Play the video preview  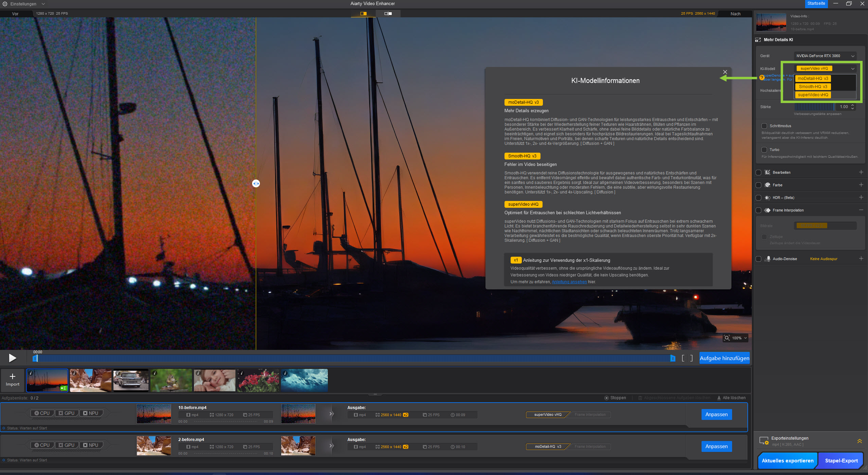pos(13,358)
